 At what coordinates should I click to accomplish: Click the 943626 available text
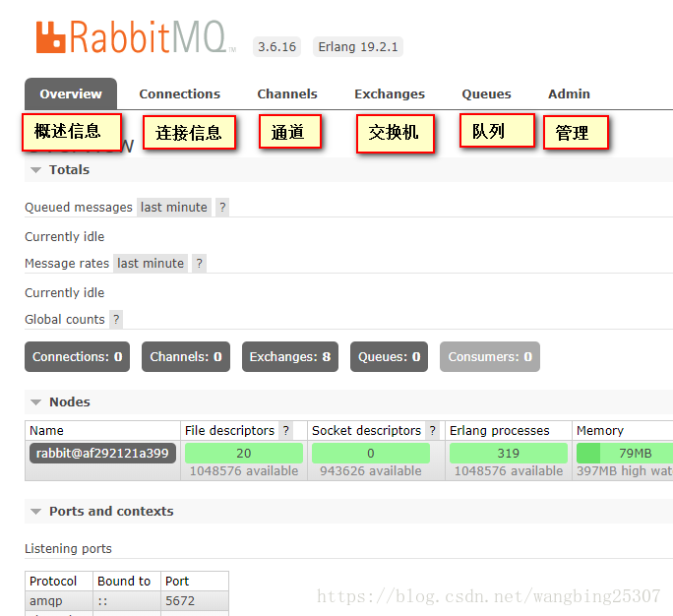tap(371, 471)
